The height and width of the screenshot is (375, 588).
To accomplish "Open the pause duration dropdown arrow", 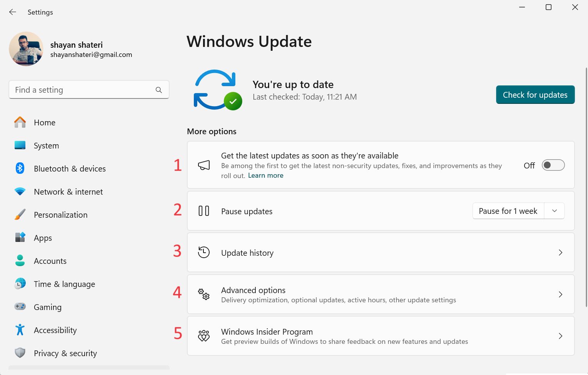I will (555, 211).
